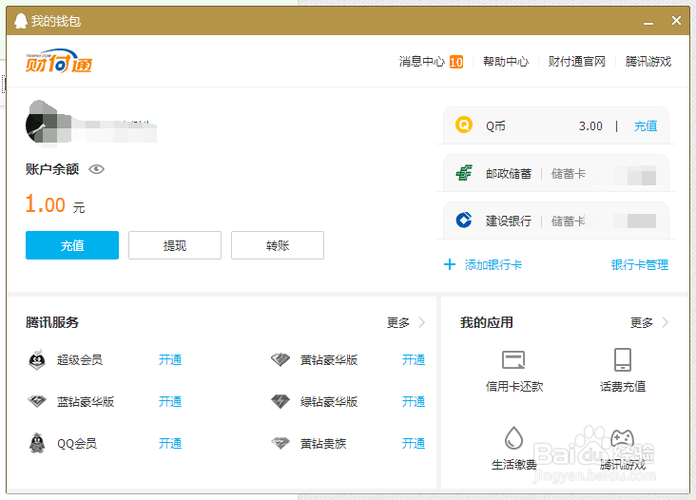Click the balance amount 1.00
This screenshot has width=696, height=500.
click(x=45, y=204)
